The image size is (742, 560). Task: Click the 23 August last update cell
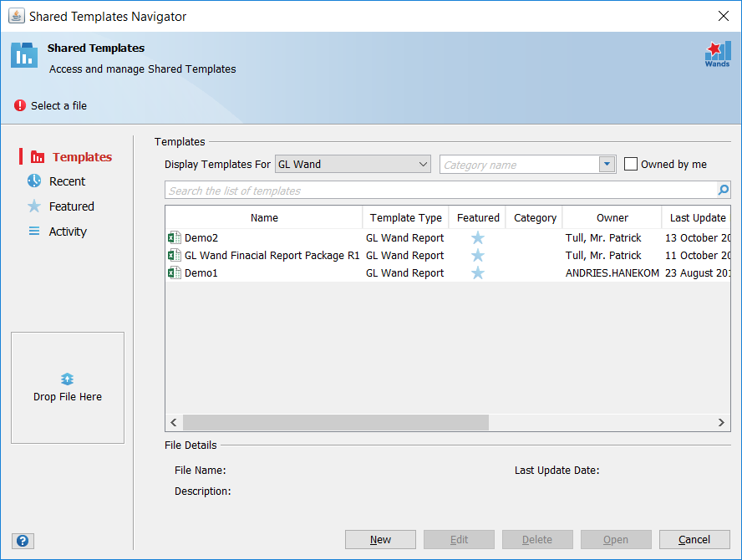698,273
